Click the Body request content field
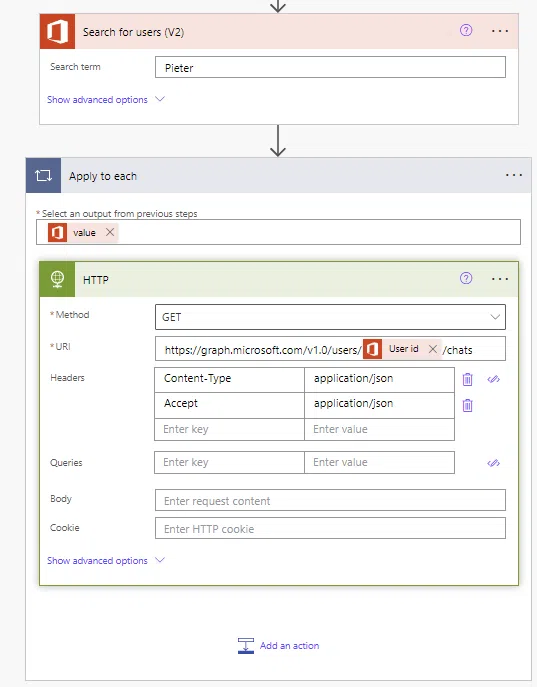This screenshot has width=537, height=687. tap(330, 500)
